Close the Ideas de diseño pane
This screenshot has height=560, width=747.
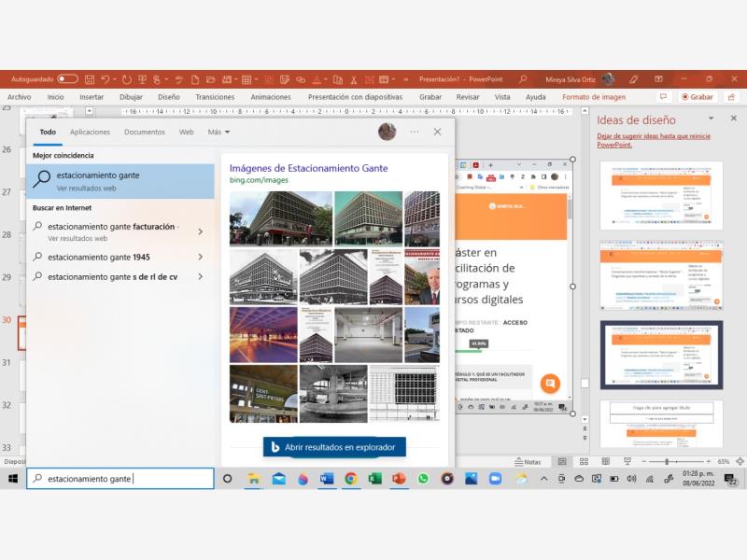tap(734, 119)
